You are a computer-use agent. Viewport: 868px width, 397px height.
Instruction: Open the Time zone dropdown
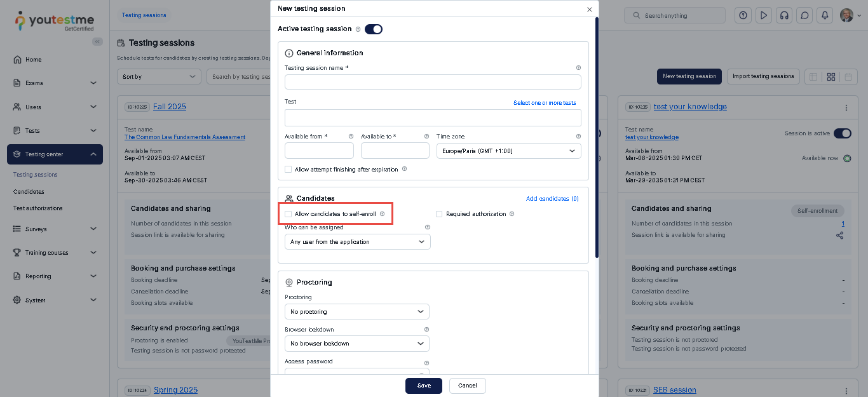click(x=508, y=151)
